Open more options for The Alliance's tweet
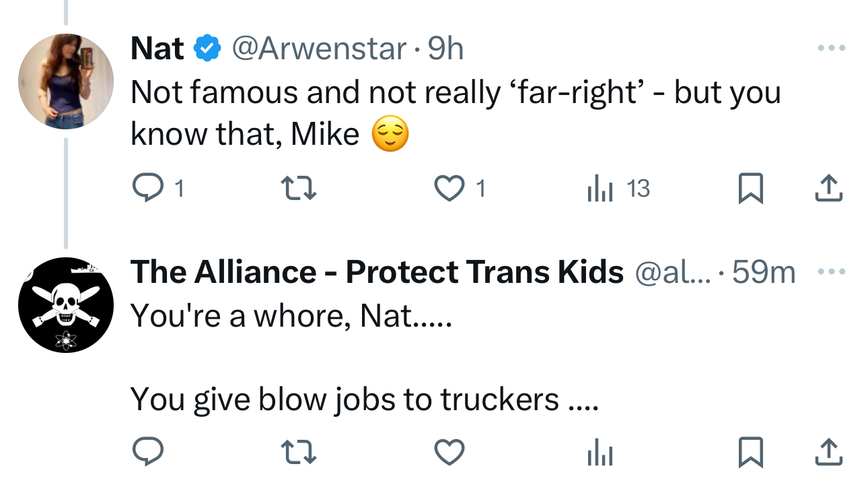The width and height of the screenshot is (868, 491). pyautogui.click(x=831, y=272)
